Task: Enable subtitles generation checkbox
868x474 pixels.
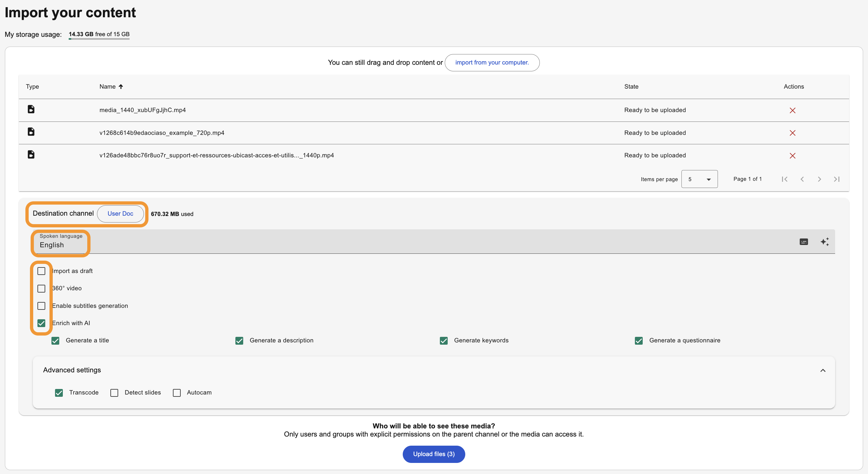Action: point(41,306)
